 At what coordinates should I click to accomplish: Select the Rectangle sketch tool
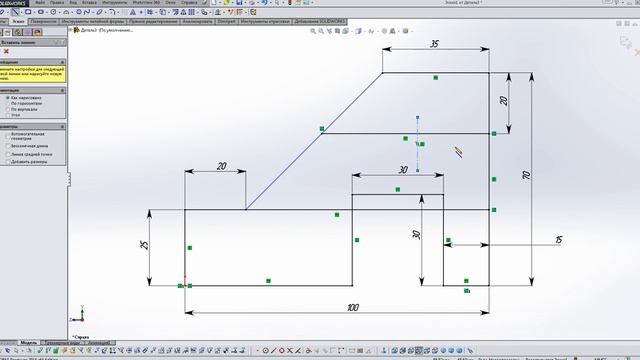click(x=28, y=12)
